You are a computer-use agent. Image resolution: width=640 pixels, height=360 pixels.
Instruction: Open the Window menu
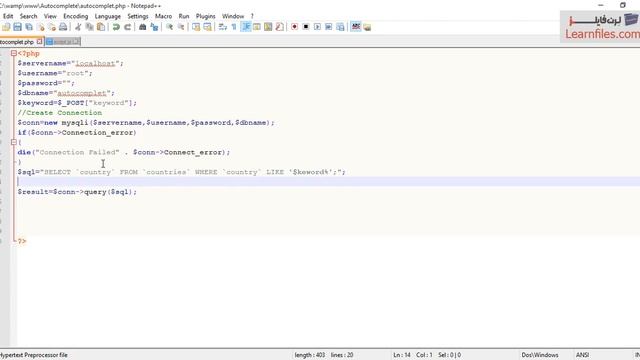(233, 16)
